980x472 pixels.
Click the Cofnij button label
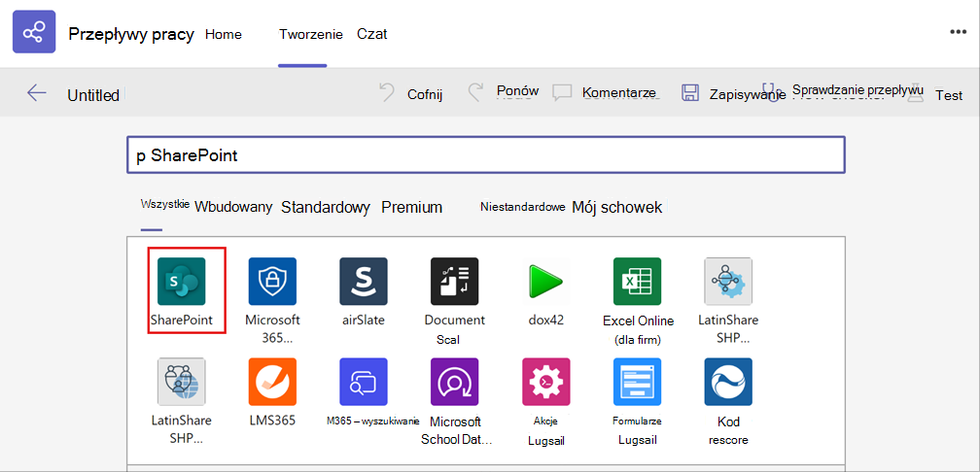coord(425,94)
